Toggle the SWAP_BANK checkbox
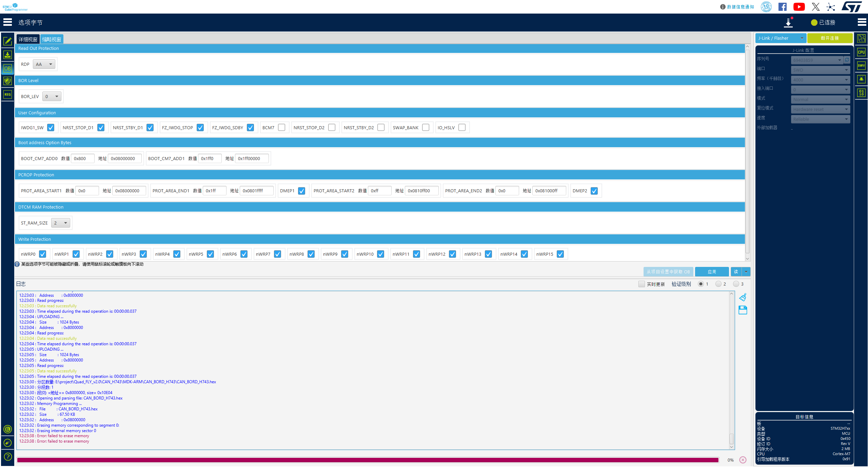This screenshot has width=868, height=467. pos(426,127)
